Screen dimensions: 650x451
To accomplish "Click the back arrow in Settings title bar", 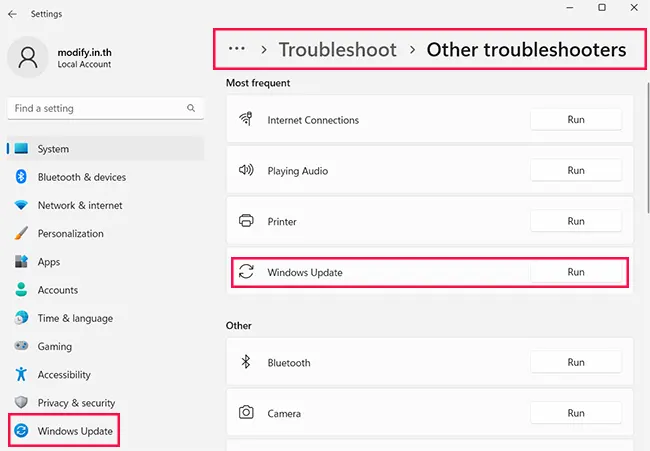I will tap(12, 14).
